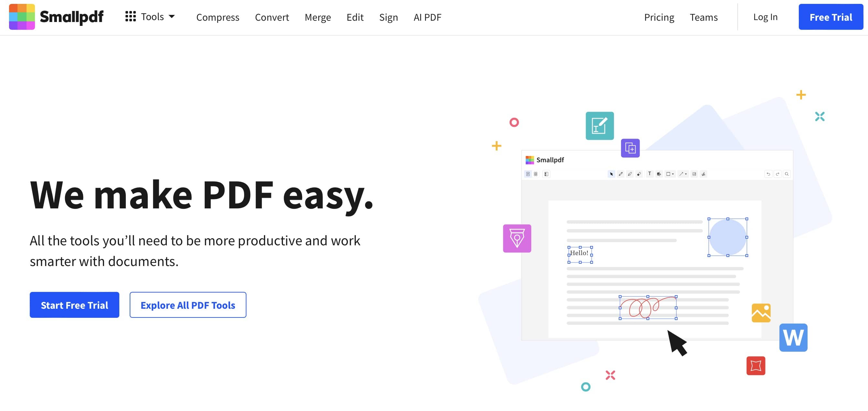Open the Compress menu item
Viewport: 868px width, 411px height.
[218, 17]
